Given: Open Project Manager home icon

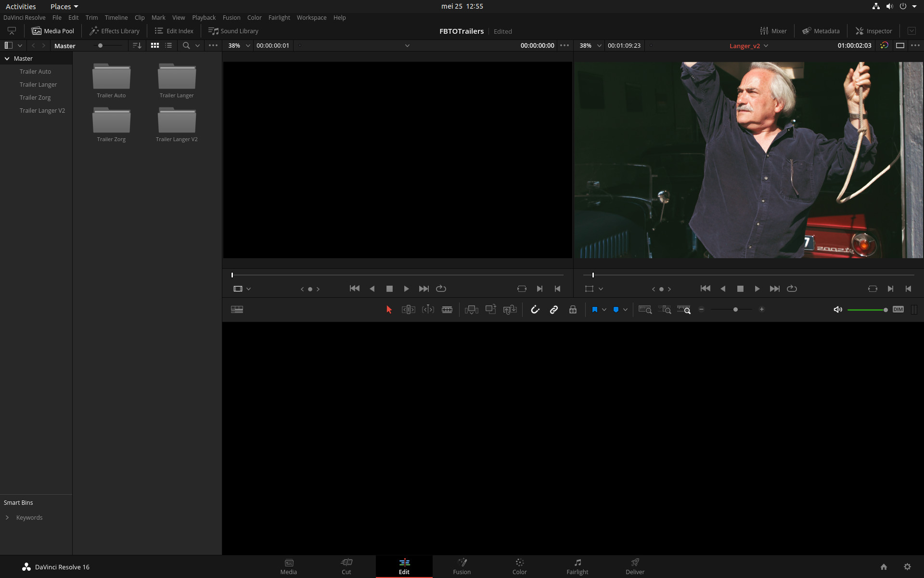Looking at the screenshot, I should point(884,567).
